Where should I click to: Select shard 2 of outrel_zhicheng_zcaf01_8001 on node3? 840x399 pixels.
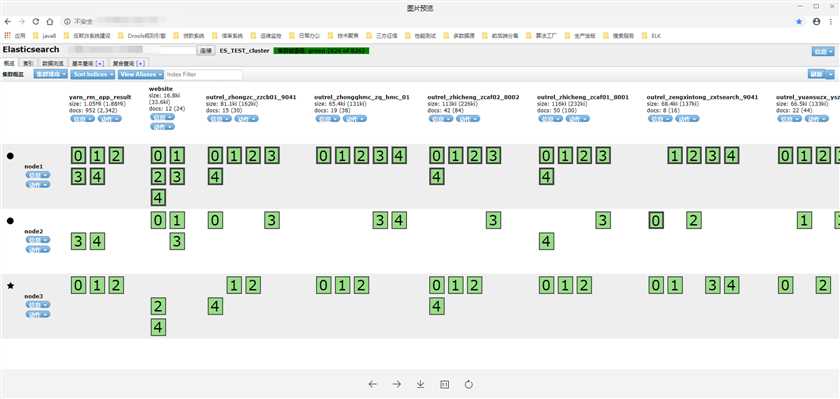point(584,285)
